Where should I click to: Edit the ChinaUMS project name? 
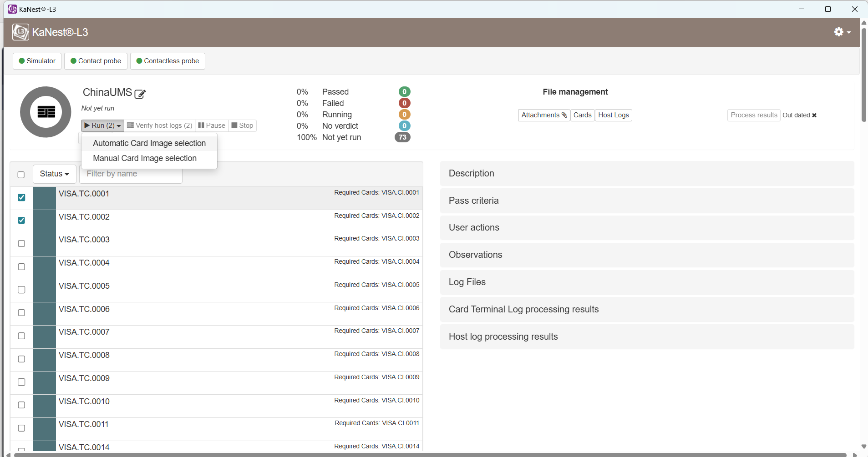tap(140, 94)
